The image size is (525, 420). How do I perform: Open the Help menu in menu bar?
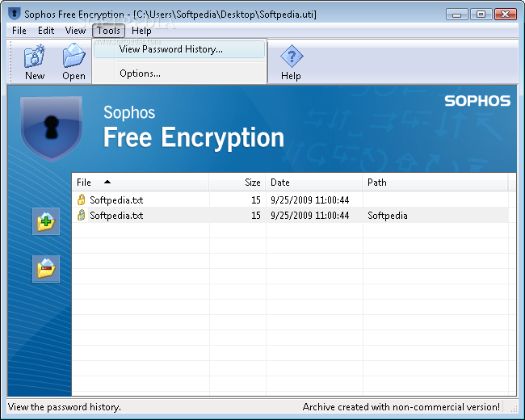click(141, 31)
